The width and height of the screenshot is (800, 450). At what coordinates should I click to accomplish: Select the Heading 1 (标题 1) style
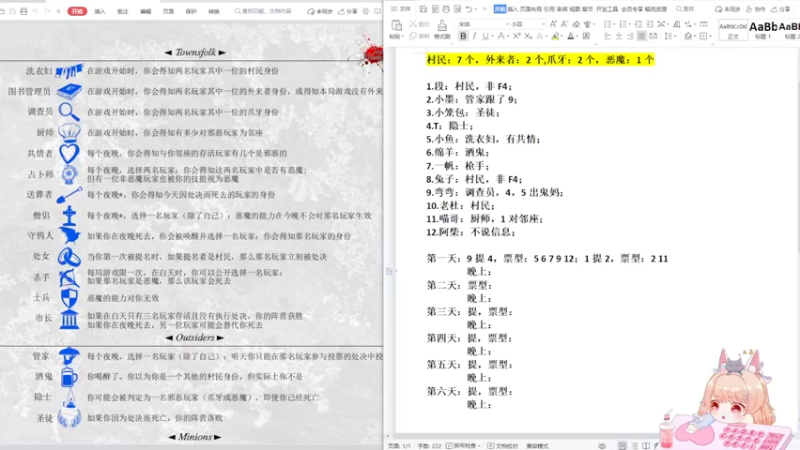[x=763, y=30]
